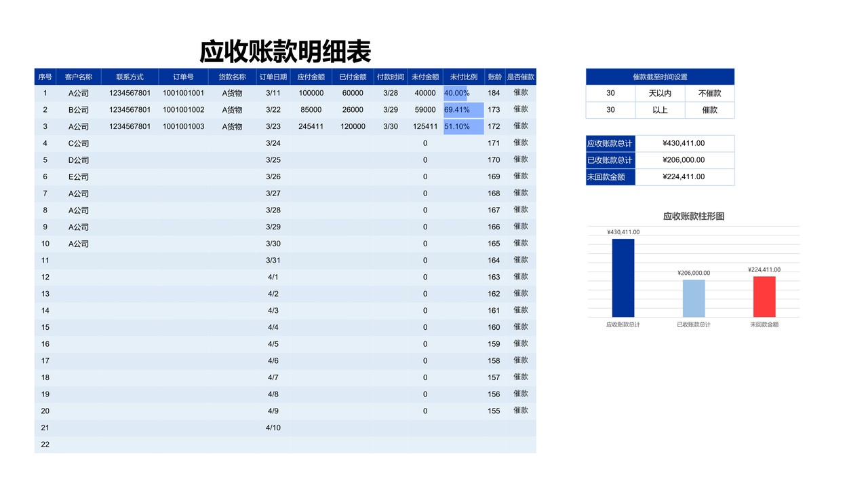Click the 应收账款柱形图 chart title

(x=694, y=216)
